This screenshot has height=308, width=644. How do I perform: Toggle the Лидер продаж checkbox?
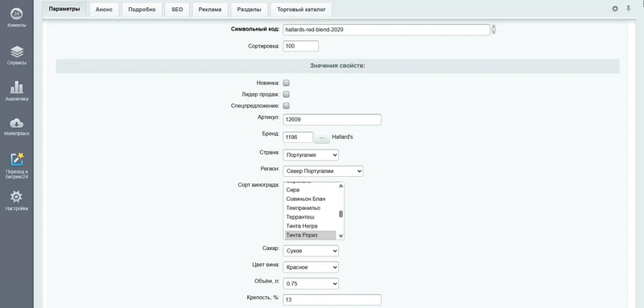pos(287,94)
